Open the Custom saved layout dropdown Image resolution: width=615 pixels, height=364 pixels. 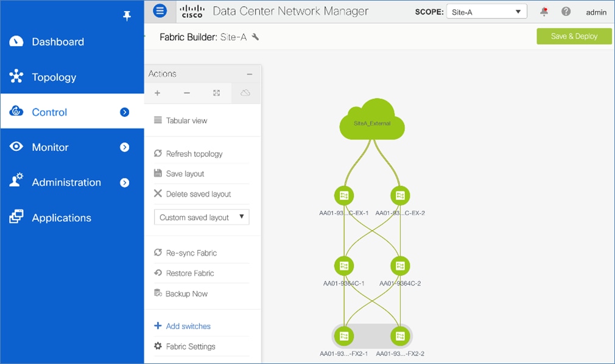coord(202,217)
